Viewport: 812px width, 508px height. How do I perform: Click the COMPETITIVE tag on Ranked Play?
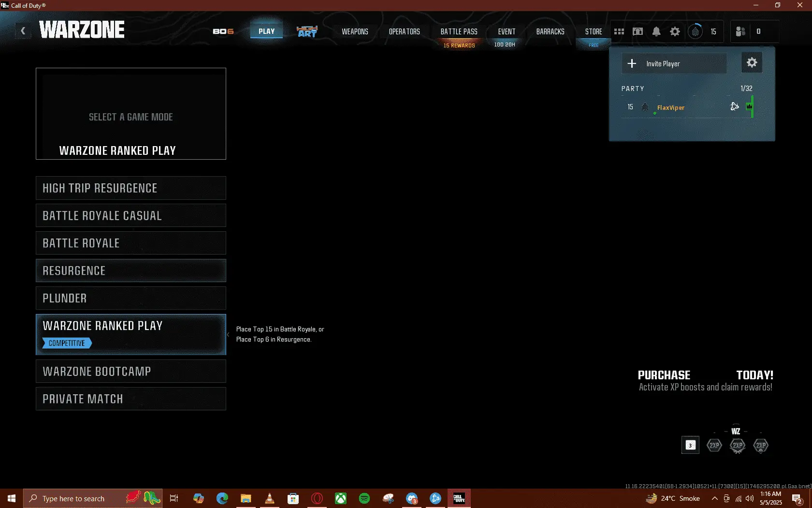(x=67, y=343)
